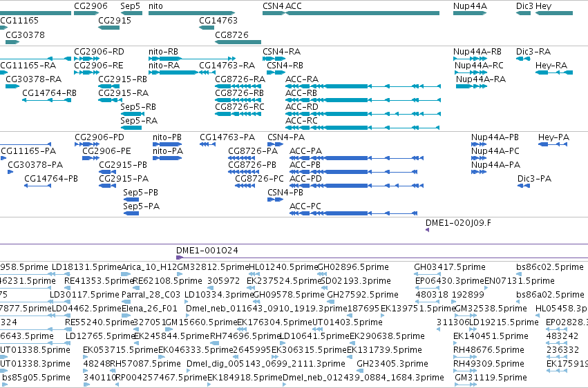This screenshot has height=388, width=588.
Task: Open transcript nito-RA label
Action: [164, 65]
